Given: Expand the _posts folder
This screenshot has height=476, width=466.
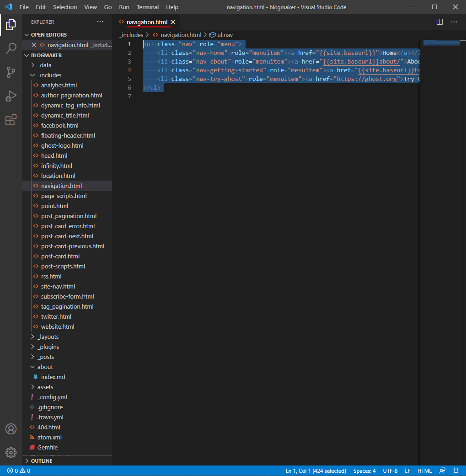Looking at the screenshot, I should (x=32, y=357).
